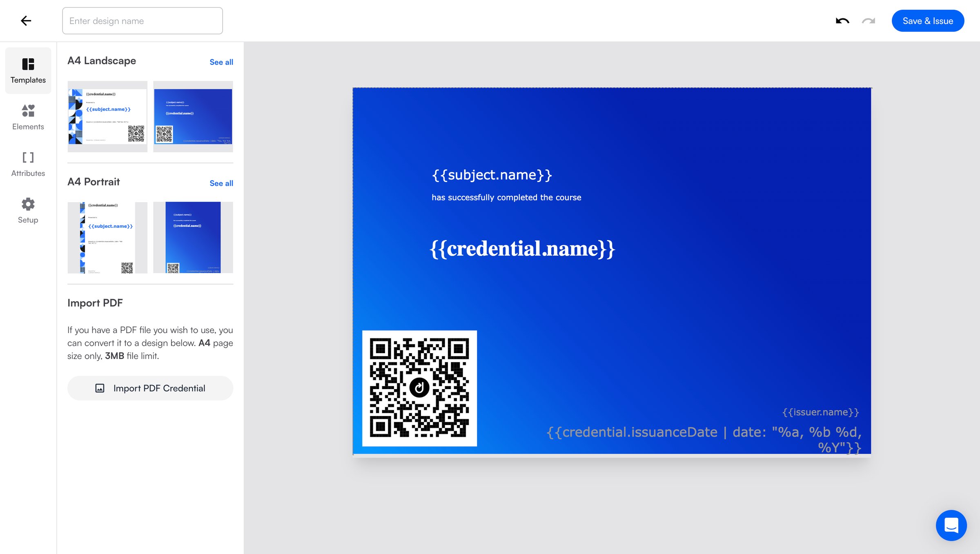The width and height of the screenshot is (980, 554).
Task: Click the A4 Landscape section heading
Action: point(102,61)
